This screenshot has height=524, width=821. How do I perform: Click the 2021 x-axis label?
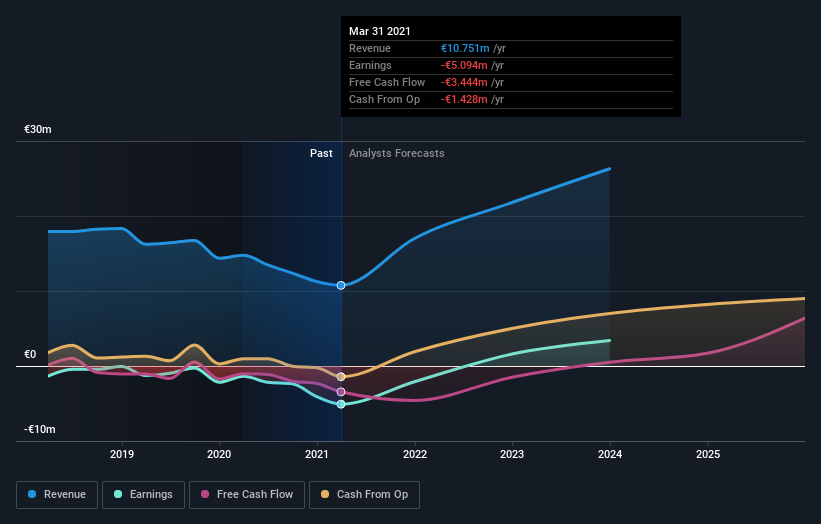(317, 454)
